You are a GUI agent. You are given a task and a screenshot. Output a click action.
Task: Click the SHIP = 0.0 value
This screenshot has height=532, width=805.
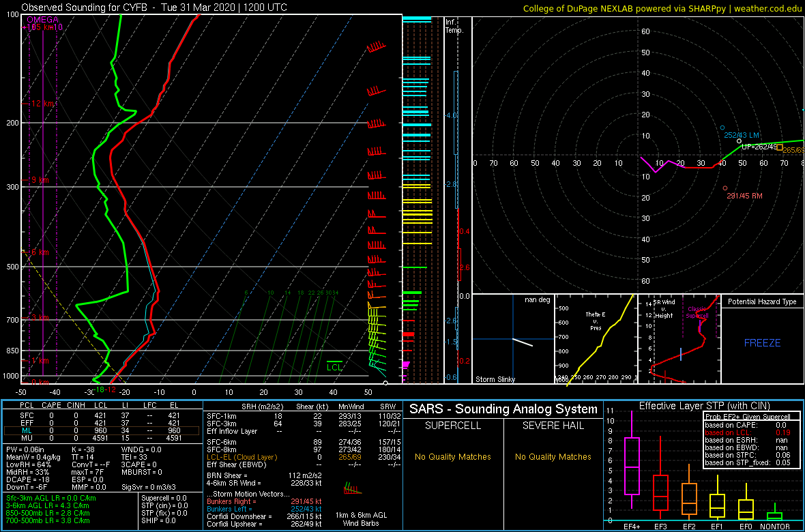coord(160,520)
